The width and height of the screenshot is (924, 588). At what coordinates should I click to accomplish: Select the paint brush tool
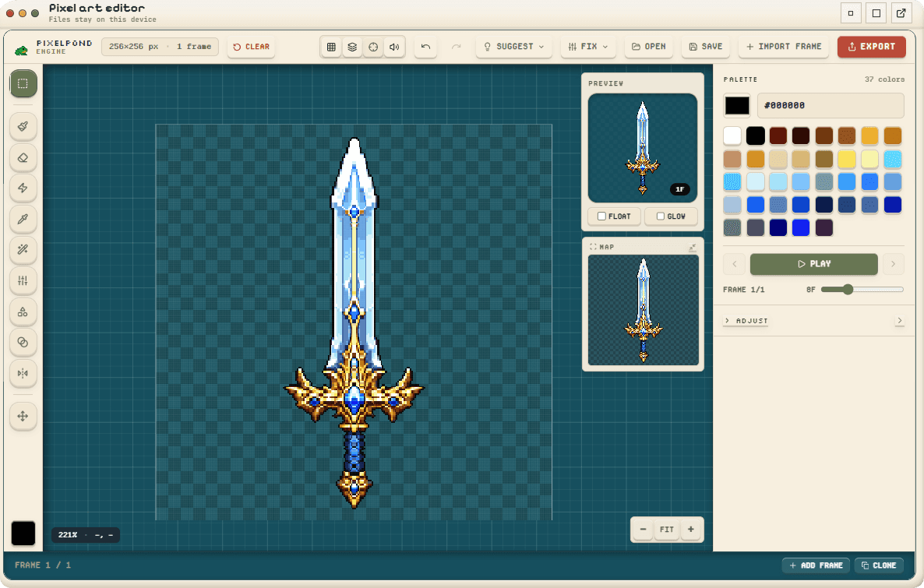pos(23,126)
